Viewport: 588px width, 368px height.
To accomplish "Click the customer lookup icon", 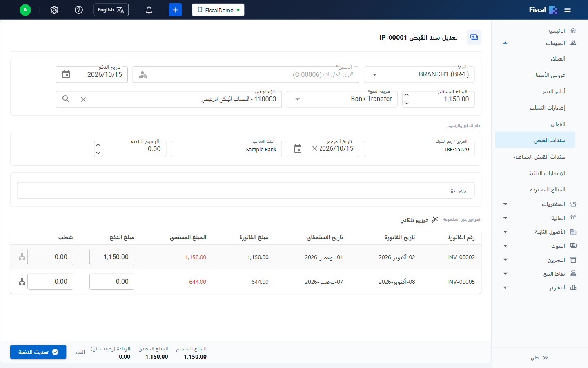I will click(x=143, y=75).
